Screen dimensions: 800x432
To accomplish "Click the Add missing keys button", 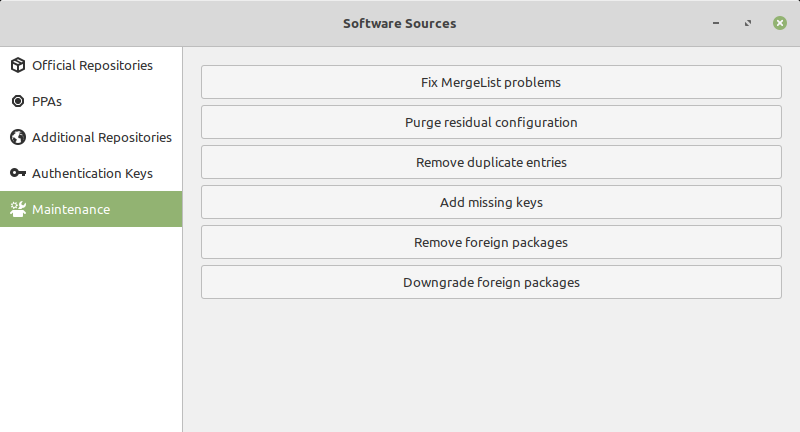I will point(491,202).
